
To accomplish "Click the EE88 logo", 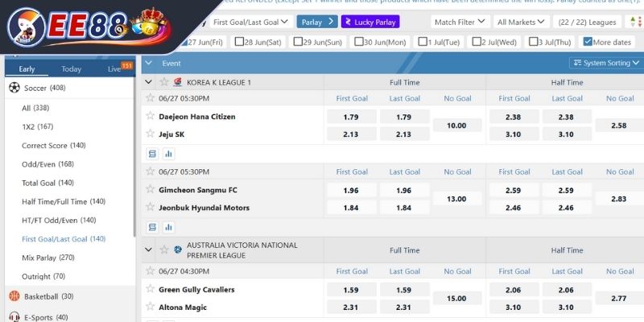I will pos(89,27).
